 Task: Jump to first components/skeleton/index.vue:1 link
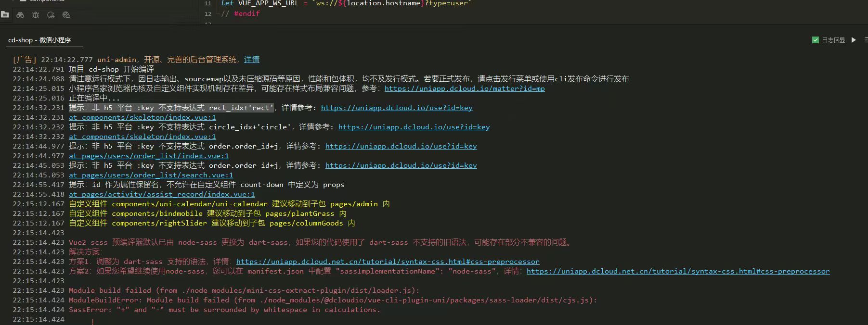[142, 117]
